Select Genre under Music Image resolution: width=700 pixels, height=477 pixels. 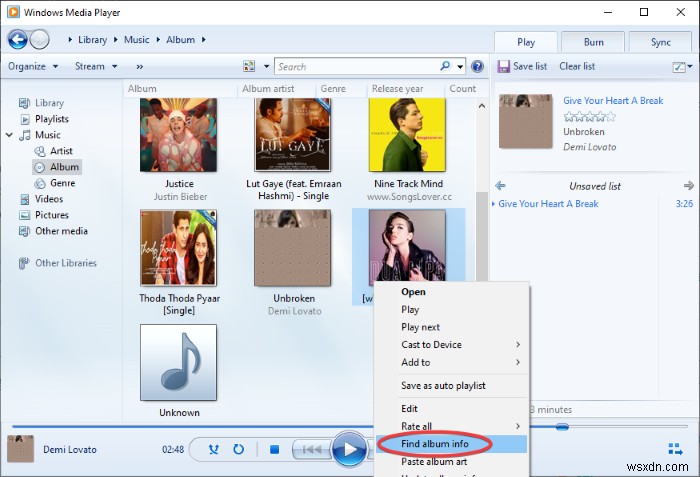click(62, 183)
